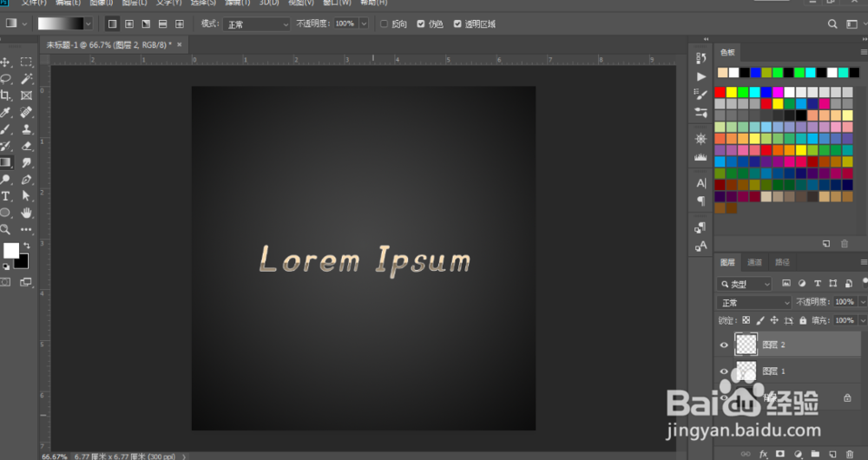Hide 图层 1 with its eye icon
Screen dimensions: 868x460
724,371
